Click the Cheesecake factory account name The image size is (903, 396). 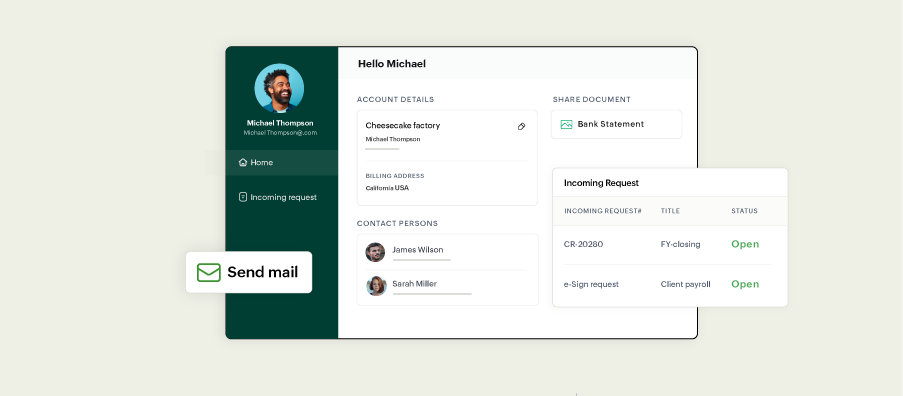(403, 125)
